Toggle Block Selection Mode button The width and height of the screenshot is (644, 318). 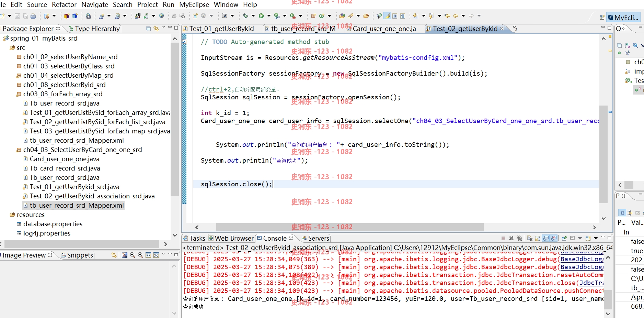(395, 16)
